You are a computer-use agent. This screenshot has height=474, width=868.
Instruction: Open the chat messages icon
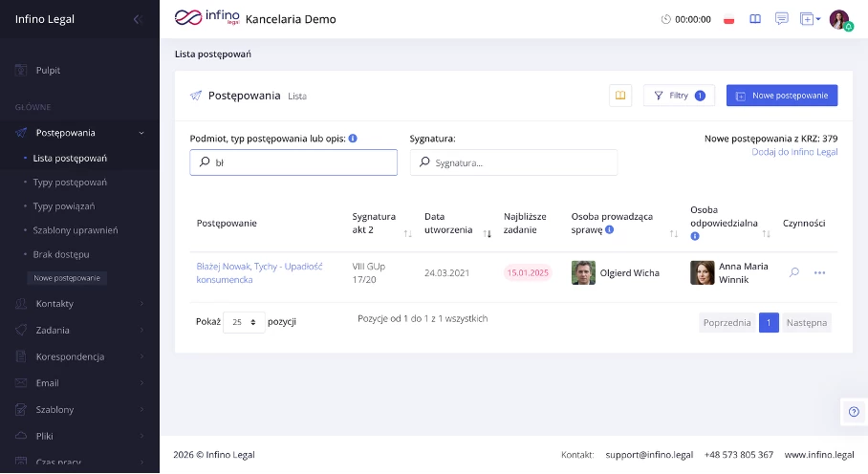click(x=782, y=19)
